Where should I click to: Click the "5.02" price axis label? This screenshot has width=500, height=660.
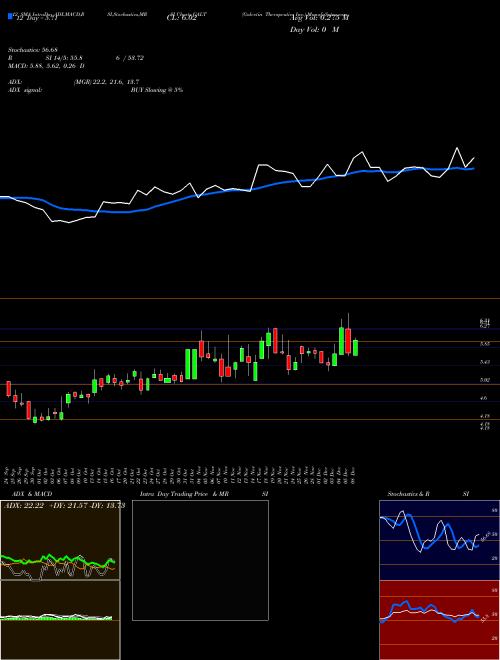(484, 380)
